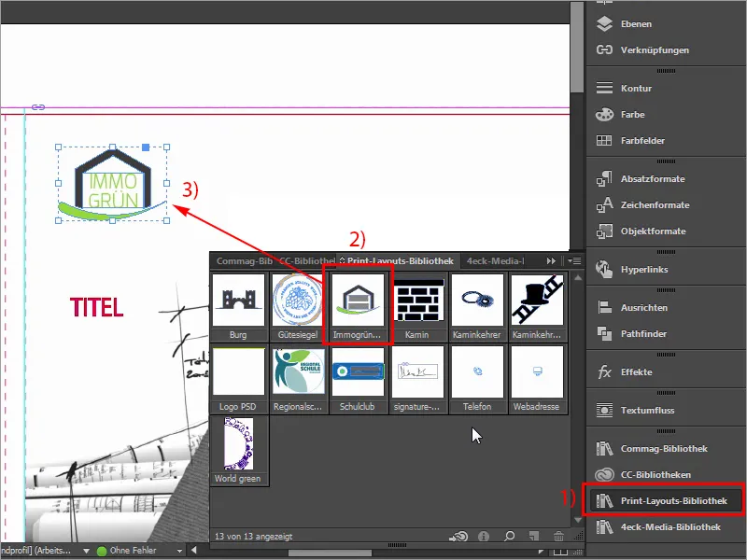Select the Burg library thumbnail
The height and width of the screenshot is (560, 747).
click(x=239, y=303)
